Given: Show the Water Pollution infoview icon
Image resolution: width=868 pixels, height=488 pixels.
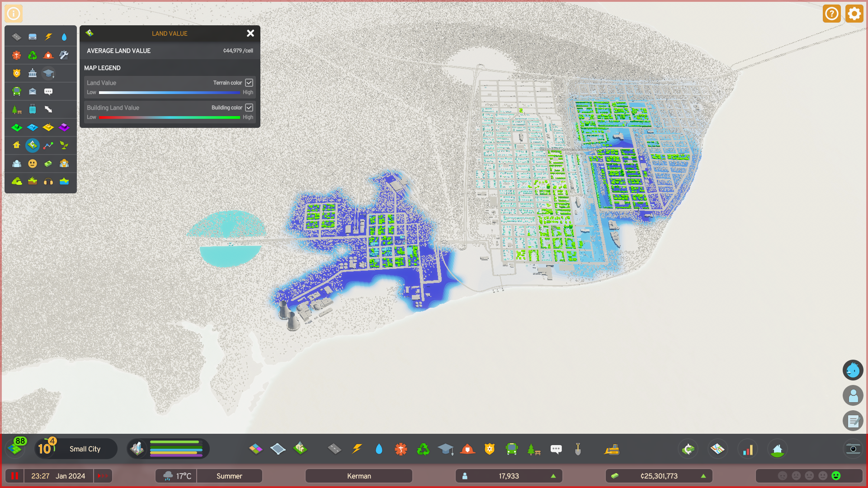Looking at the screenshot, I should 64,182.
